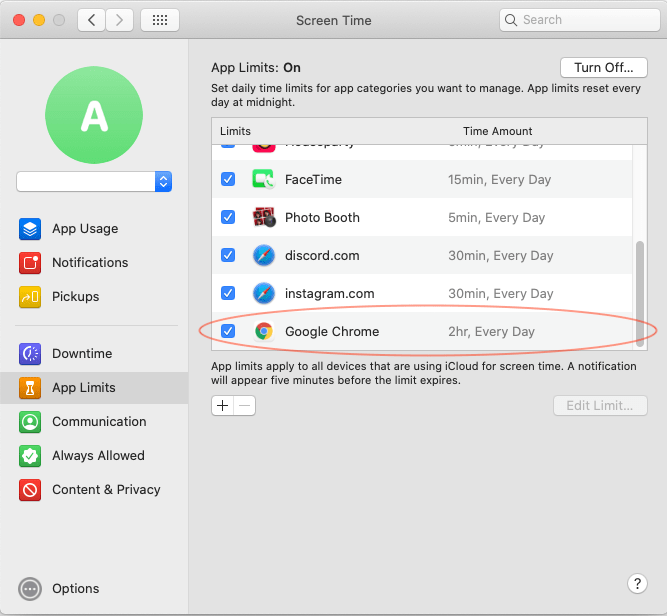The height and width of the screenshot is (616, 667).
Task: Click the Photo Booth app icon
Action: coord(264,217)
